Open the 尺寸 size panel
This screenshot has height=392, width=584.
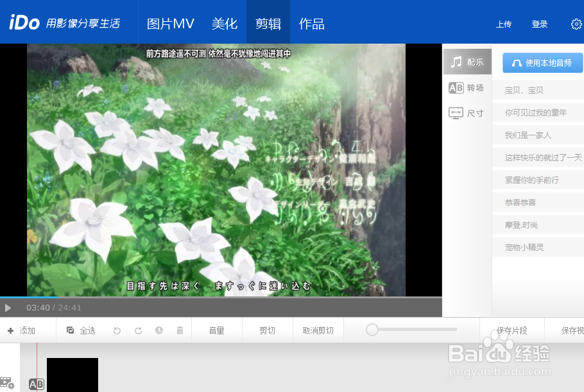467,113
